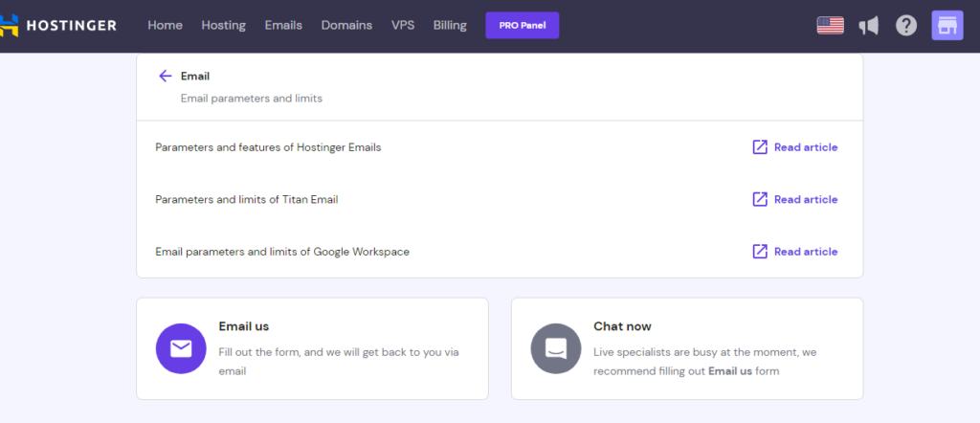This screenshot has height=423, width=980.
Task: Click external link icon for Google Workspace article
Action: (760, 252)
